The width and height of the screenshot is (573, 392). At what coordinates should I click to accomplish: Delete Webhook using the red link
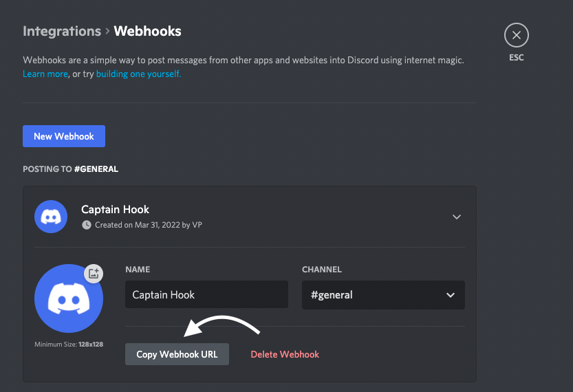click(x=285, y=354)
